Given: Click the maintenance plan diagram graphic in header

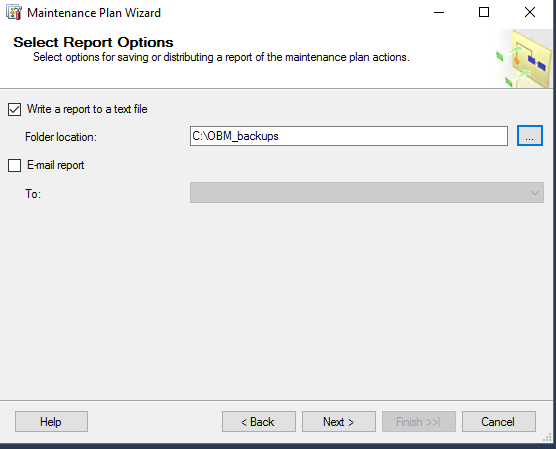Looking at the screenshot, I should pyautogui.click(x=523, y=59).
